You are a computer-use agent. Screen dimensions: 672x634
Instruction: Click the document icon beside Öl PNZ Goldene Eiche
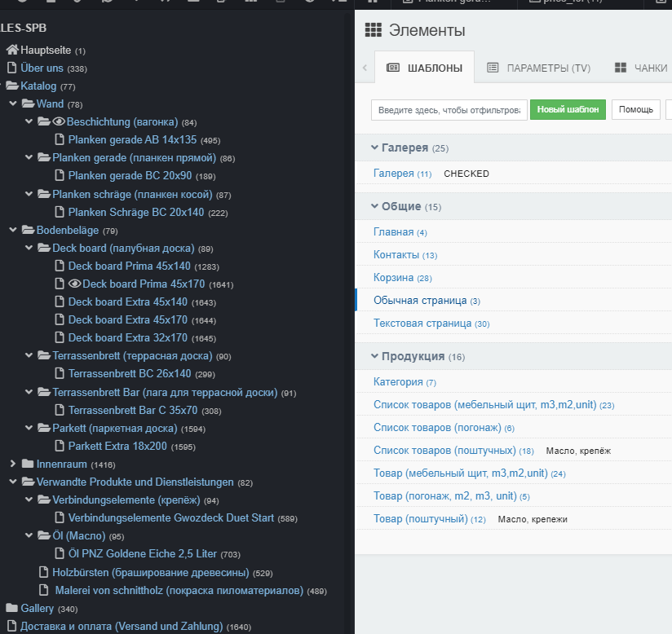point(60,553)
